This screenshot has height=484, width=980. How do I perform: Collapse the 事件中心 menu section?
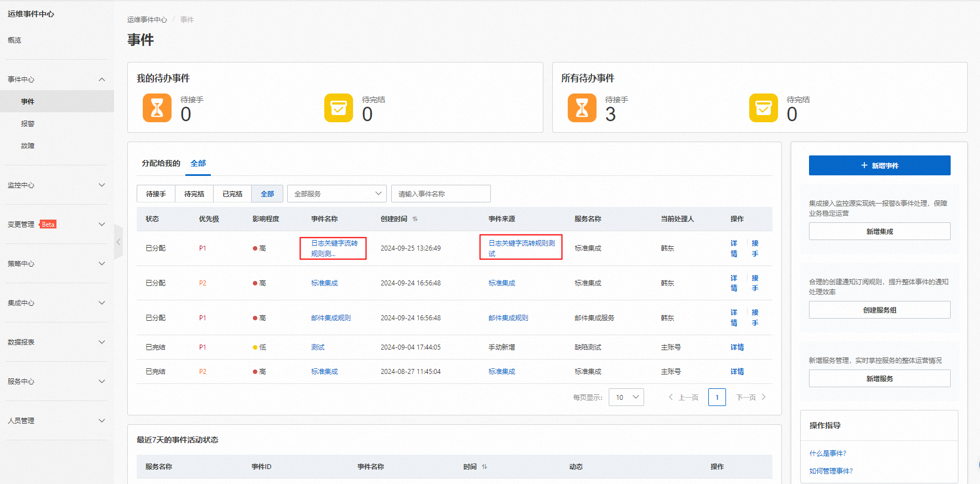coord(102,80)
